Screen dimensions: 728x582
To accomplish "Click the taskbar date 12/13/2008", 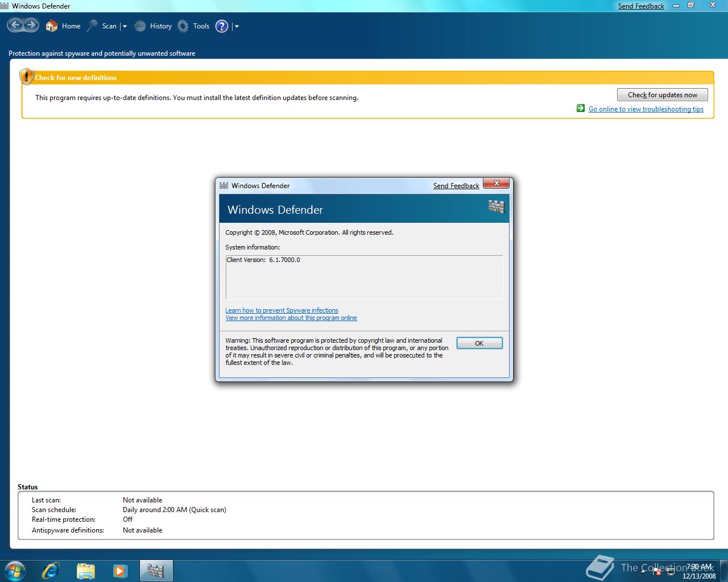I will coord(699,576).
